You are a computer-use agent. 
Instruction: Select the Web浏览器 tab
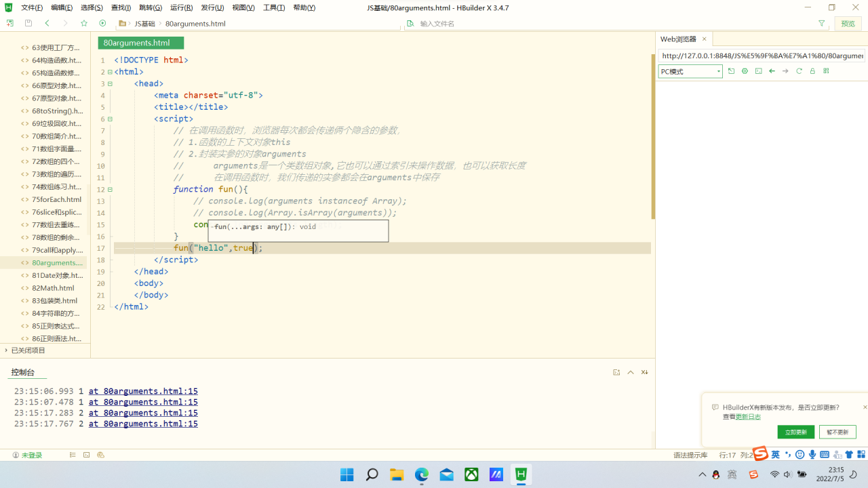point(678,39)
